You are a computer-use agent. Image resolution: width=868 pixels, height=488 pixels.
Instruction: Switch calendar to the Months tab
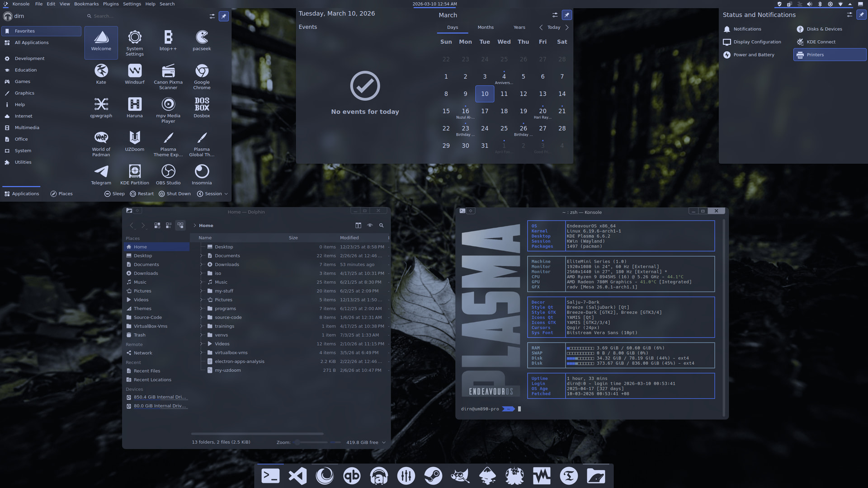coord(486,28)
